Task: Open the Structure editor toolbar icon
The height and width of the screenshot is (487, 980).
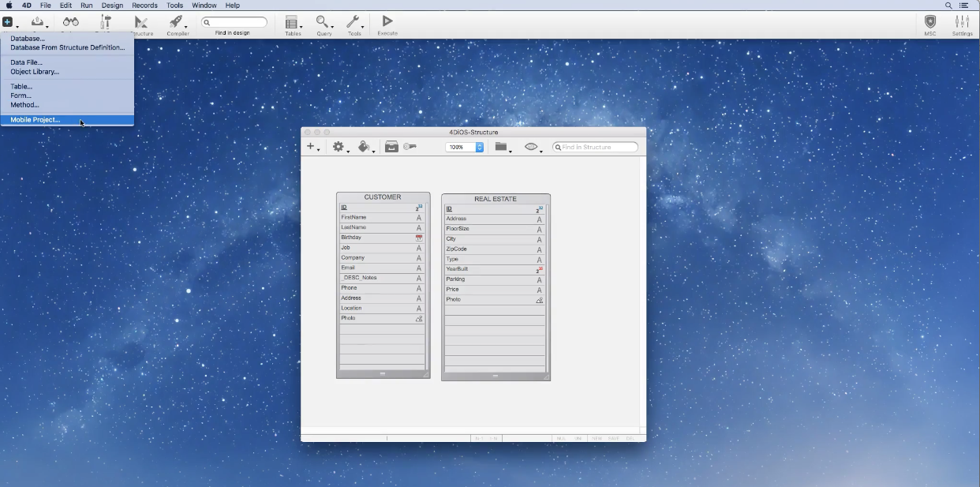Action: tap(141, 22)
